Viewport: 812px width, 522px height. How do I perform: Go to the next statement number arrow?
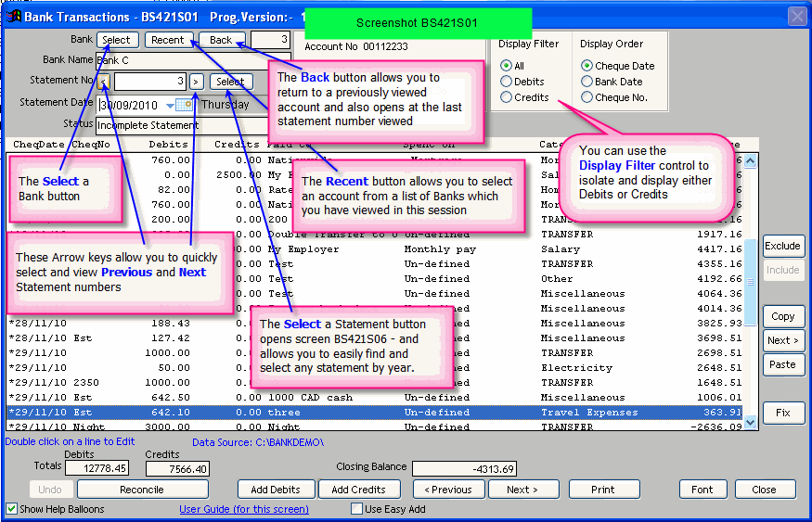point(196,82)
